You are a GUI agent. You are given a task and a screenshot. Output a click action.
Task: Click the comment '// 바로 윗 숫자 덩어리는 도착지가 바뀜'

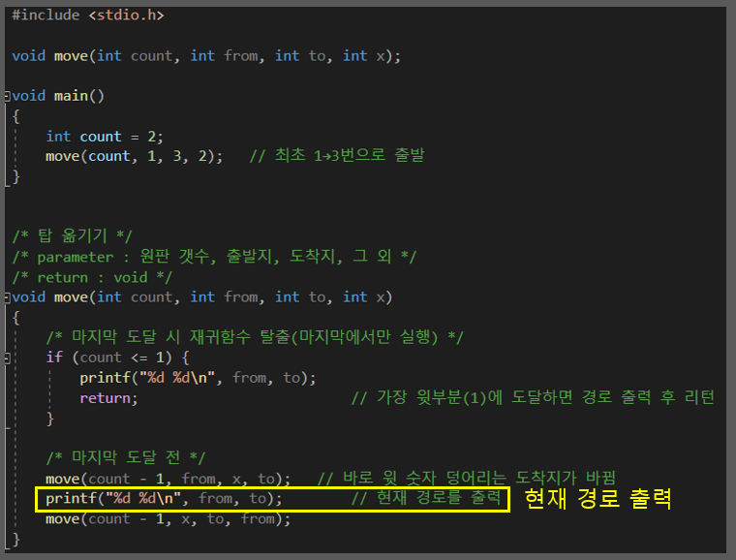tap(467, 478)
